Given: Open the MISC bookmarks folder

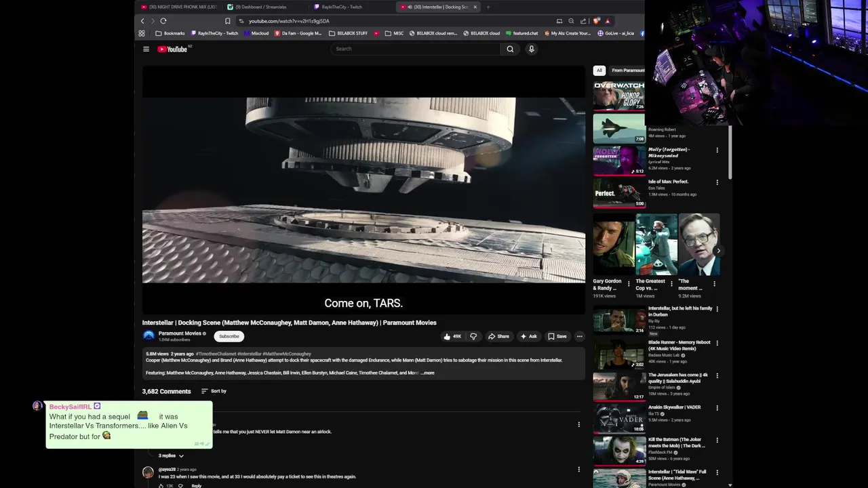Looking at the screenshot, I should pos(394,33).
